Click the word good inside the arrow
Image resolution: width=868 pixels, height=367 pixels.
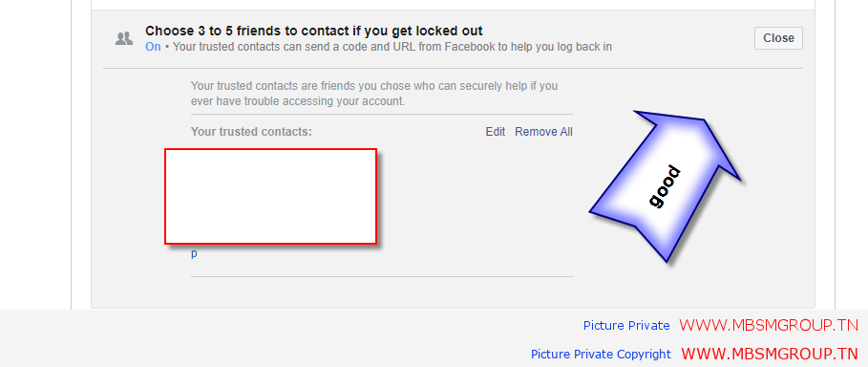[x=665, y=186]
